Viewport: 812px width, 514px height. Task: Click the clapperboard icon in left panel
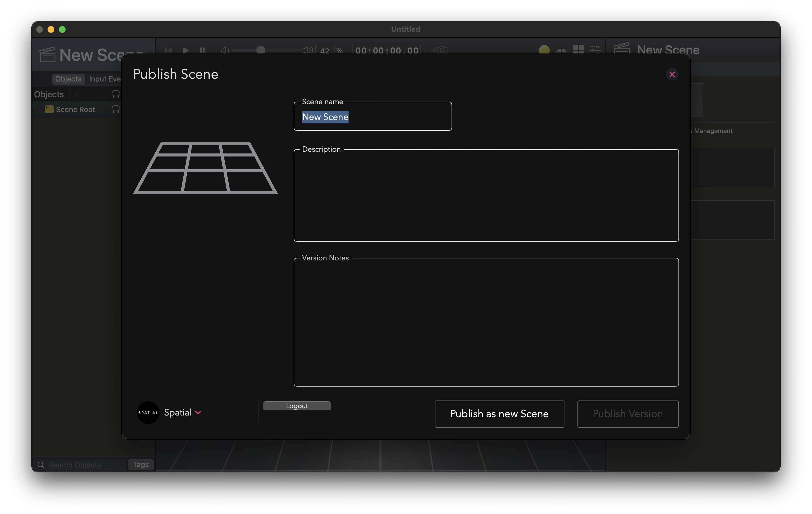point(48,55)
